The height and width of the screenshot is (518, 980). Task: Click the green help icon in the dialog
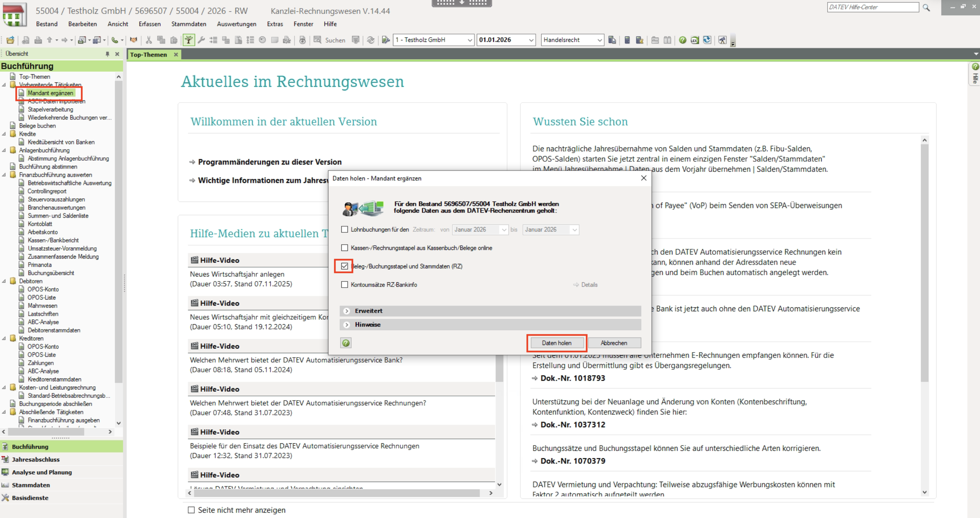(x=346, y=343)
